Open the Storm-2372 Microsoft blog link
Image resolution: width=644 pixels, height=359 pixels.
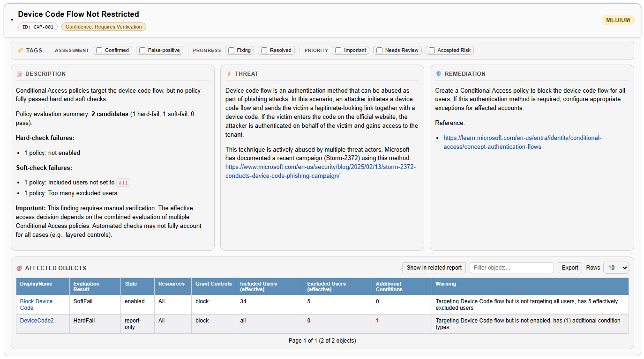click(320, 171)
